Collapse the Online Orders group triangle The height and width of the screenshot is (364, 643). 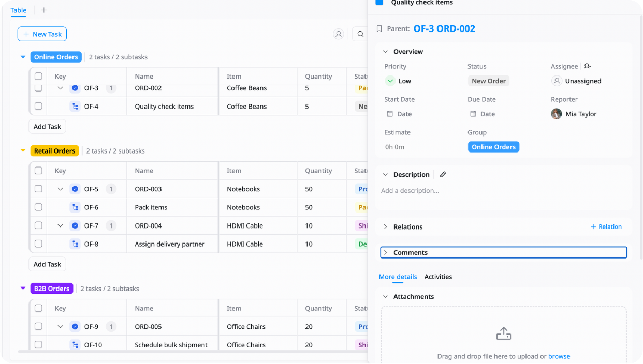pyautogui.click(x=23, y=57)
